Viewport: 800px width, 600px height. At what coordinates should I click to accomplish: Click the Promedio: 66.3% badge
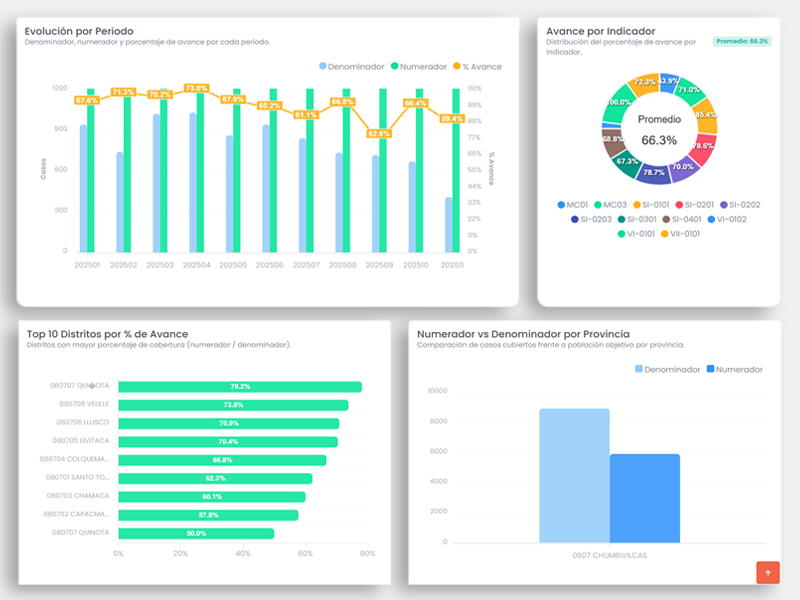pyautogui.click(x=742, y=41)
